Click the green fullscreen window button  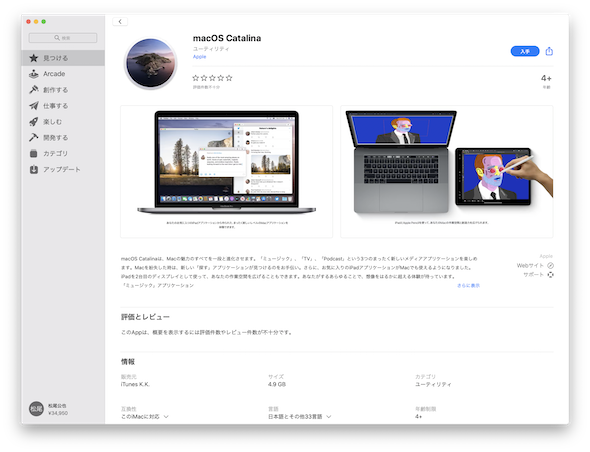(x=44, y=21)
